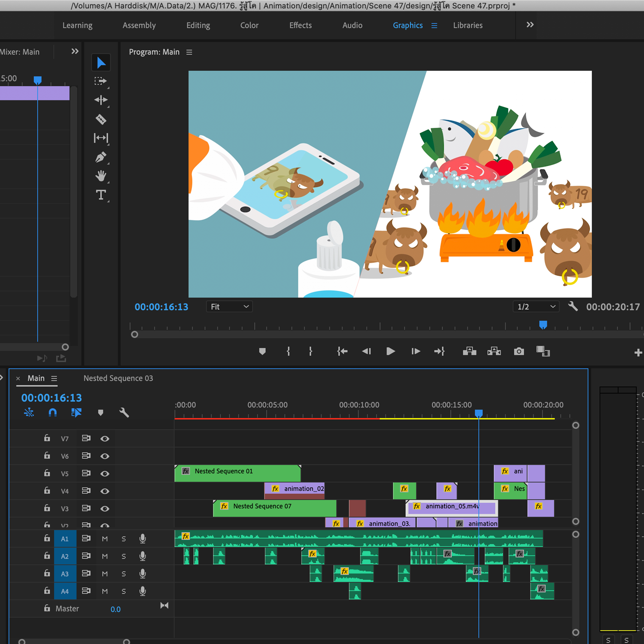Select the Hand tool
Image resolution: width=644 pixels, height=644 pixels.
(101, 176)
